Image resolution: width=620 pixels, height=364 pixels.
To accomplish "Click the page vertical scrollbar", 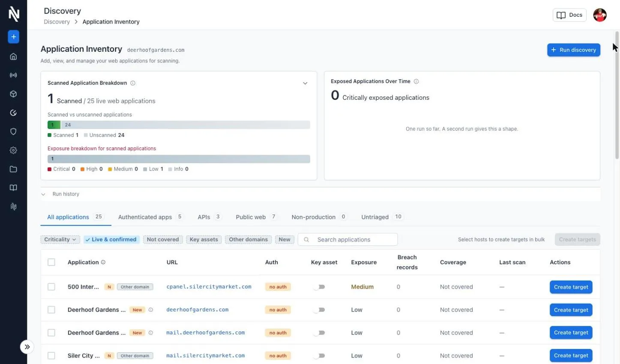I will (617, 95).
